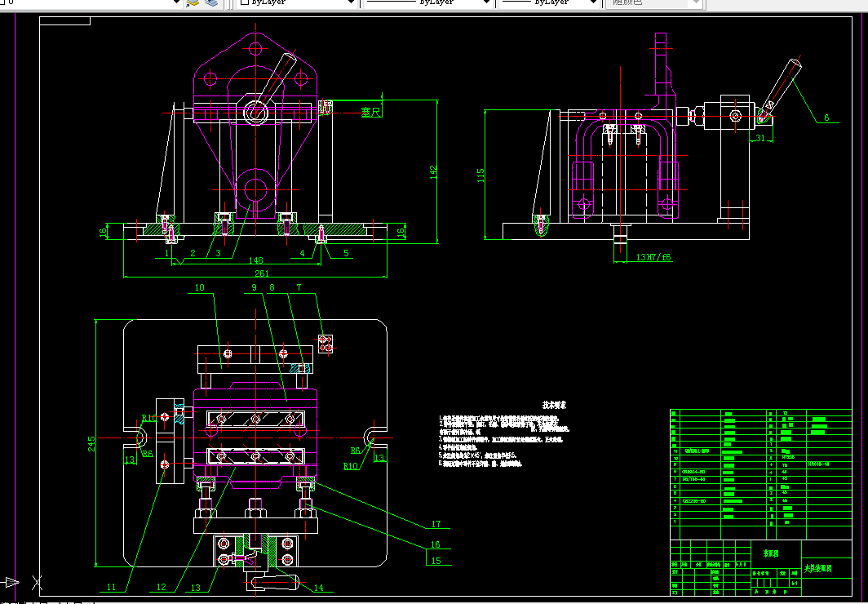The height and width of the screenshot is (604, 868).
Task: Select the 148 width dimension text
Action: tap(256, 260)
